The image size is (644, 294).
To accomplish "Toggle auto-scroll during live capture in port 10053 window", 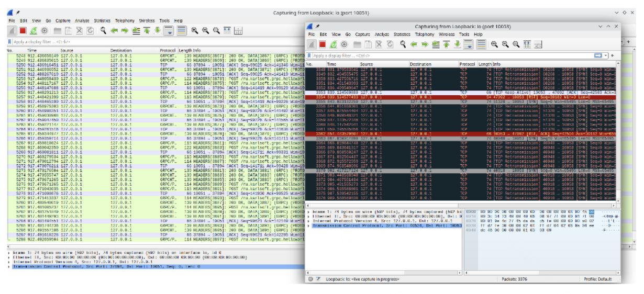I will pos(469,44).
